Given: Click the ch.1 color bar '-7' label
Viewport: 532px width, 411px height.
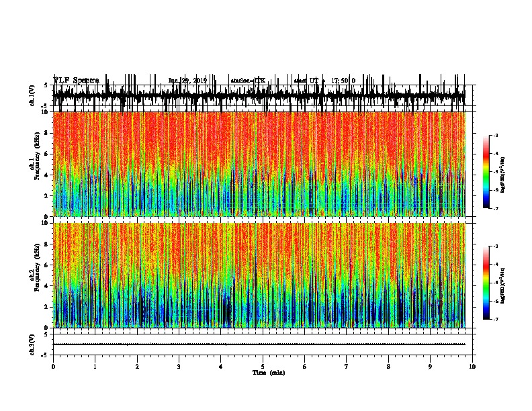Looking at the screenshot, I should tap(495, 208).
